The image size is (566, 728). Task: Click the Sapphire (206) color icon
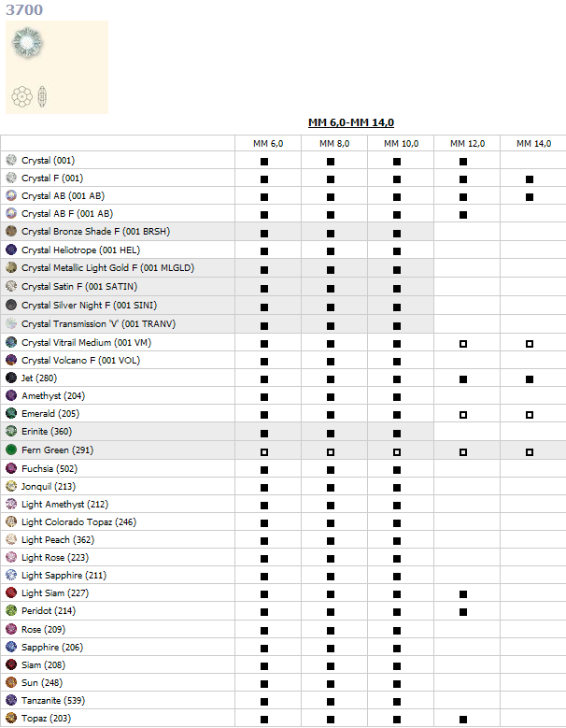(11, 647)
